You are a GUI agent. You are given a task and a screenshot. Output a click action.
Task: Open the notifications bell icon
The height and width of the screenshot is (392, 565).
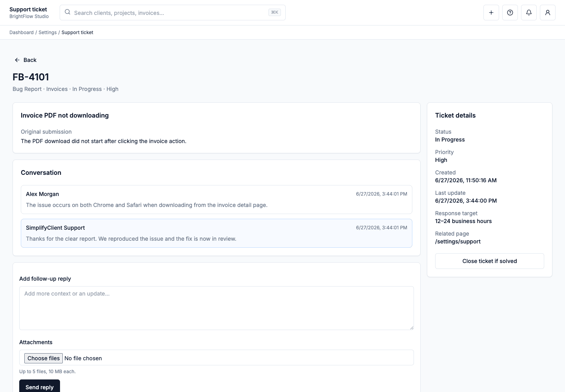click(529, 13)
